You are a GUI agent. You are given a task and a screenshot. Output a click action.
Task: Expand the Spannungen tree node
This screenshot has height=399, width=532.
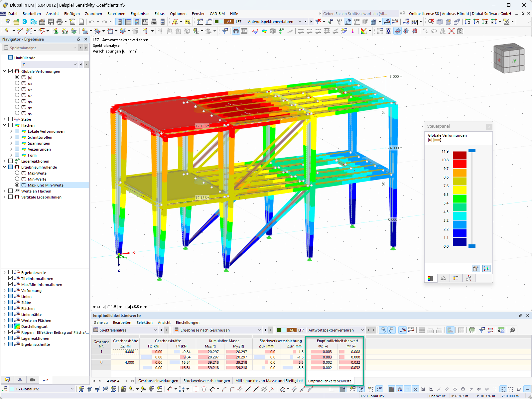coord(11,143)
